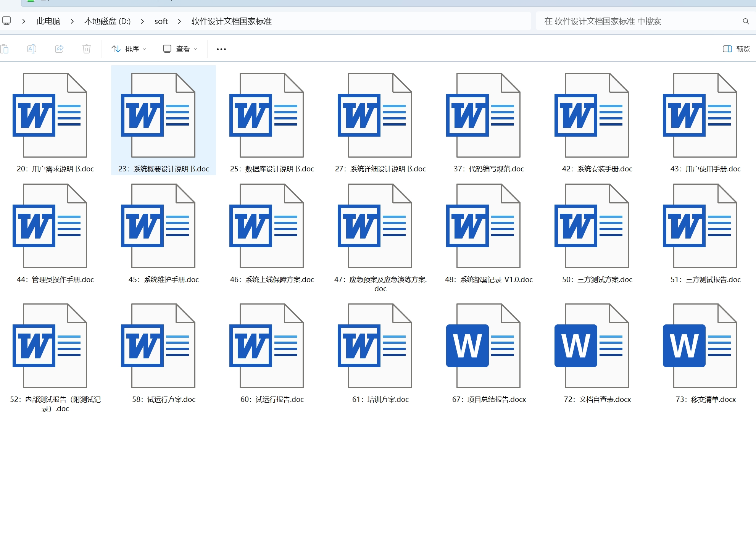756x545 pixels.
Task: Select Word icon of 44：管理员操作手册.doc
Action: point(50,226)
